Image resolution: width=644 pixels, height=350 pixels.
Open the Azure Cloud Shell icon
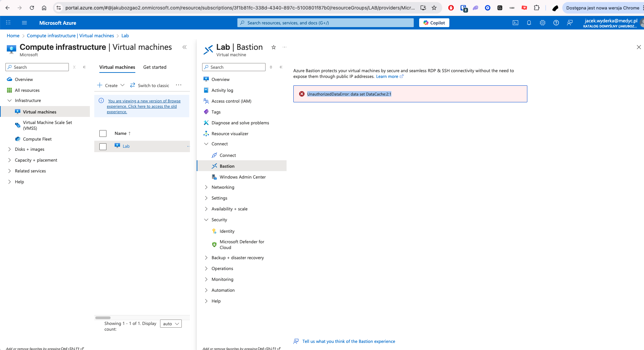pyautogui.click(x=515, y=23)
